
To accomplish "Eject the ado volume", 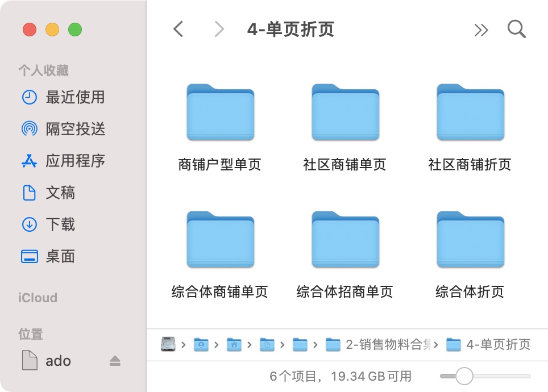I will coord(115,361).
